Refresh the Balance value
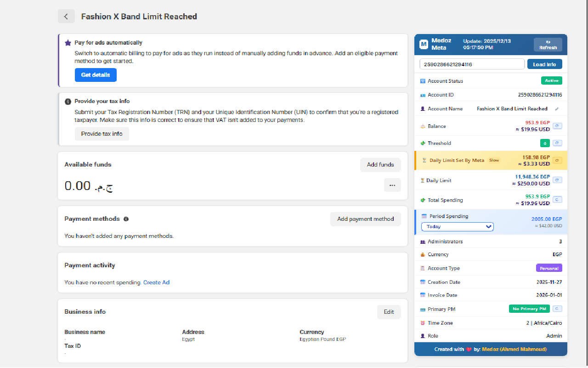588x368 pixels. point(557,126)
